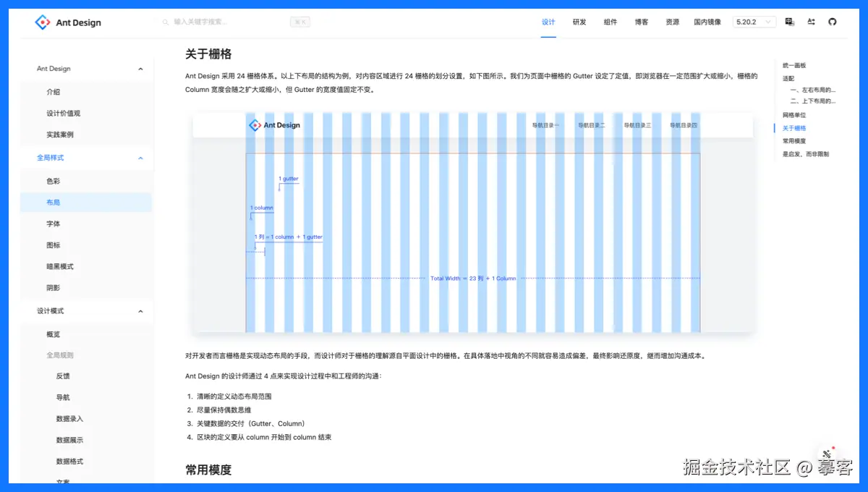
Task: Toggle text direction RTL icon
Action: (811, 22)
